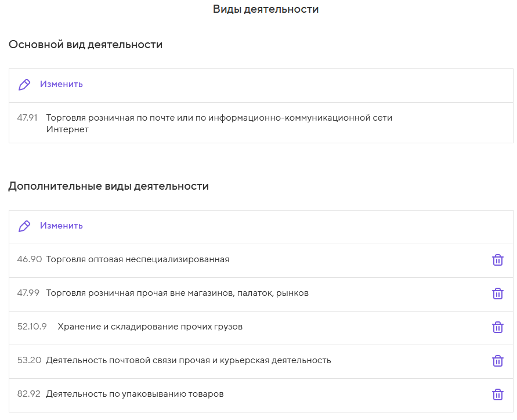
Task: Click the pencil icon under Дополнительные виды деятельности
Action: [x=24, y=226]
